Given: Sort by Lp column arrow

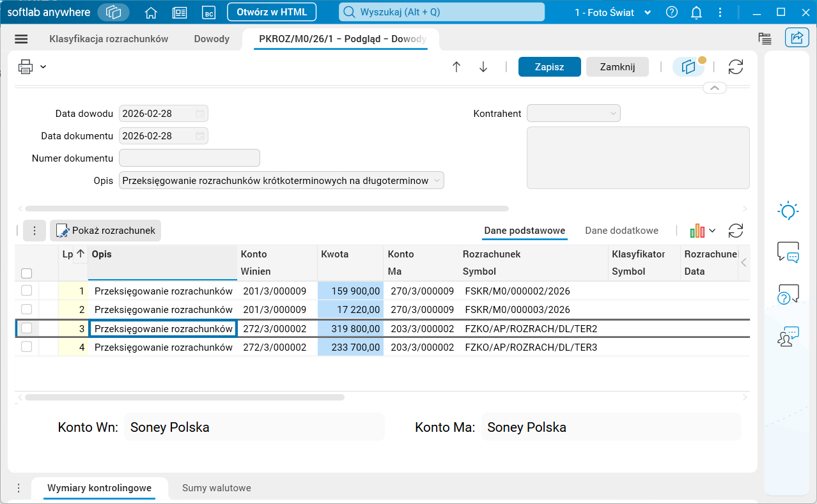Looking at the screenshot, I should pos(81,254).
